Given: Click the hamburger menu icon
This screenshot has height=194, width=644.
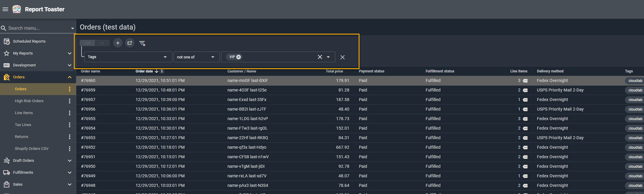Looking at the screenshot, I should [x=5, y=9].
